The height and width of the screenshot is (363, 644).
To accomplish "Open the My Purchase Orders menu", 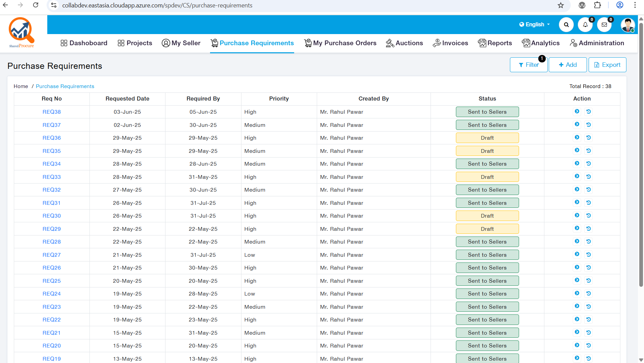I will click(340, 43).
